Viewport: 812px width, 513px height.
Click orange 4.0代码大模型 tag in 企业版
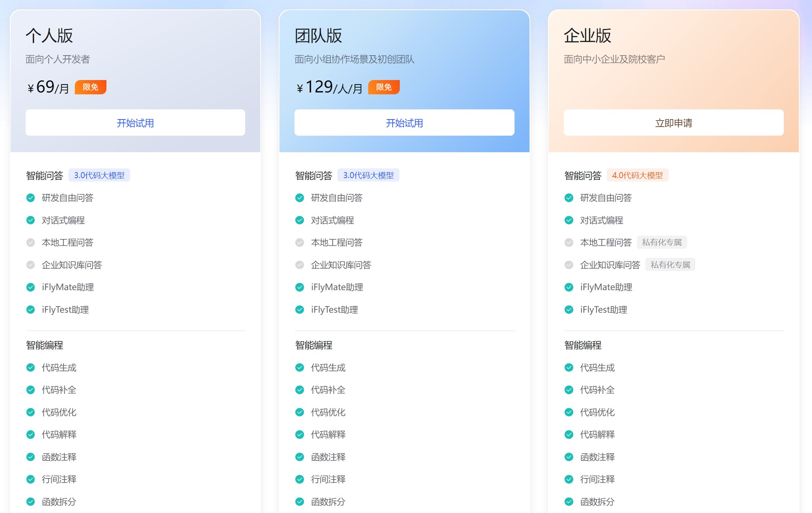tap(637, 175)
